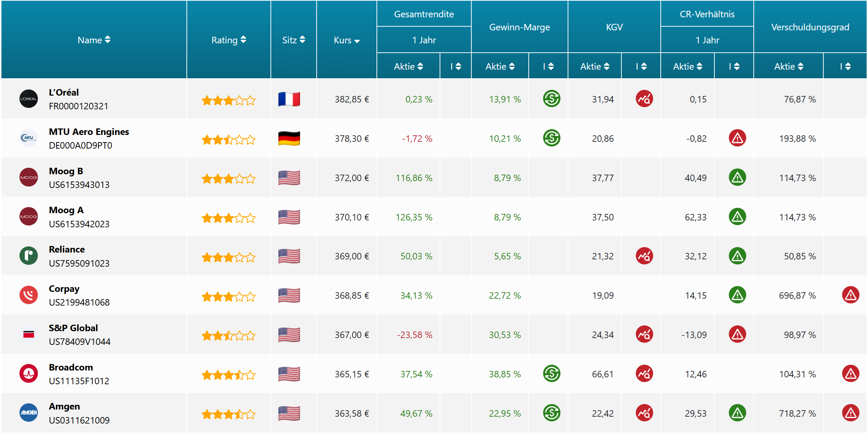Image resolution: width=868 pixels, height=434 pixels.
Task: Click L'Oréal red KGV chart icon
Action: click(644, 99)
